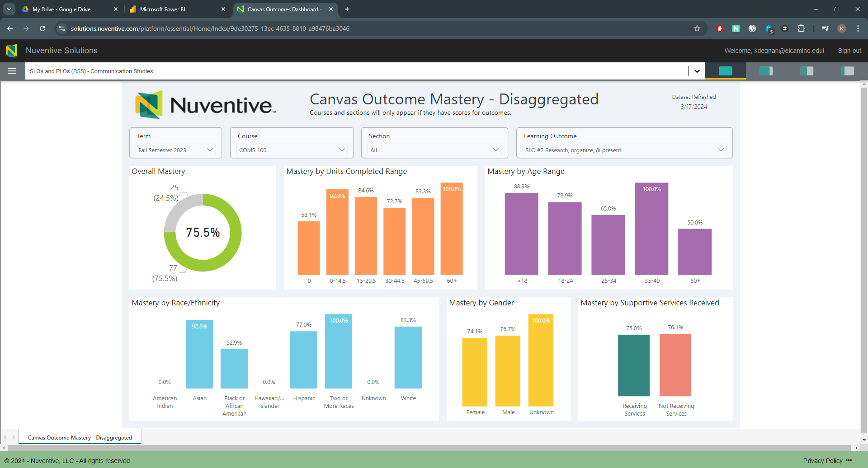Switch to the narrowest teal split layout view
Screen dimensions: 868x468
point(847,71)
